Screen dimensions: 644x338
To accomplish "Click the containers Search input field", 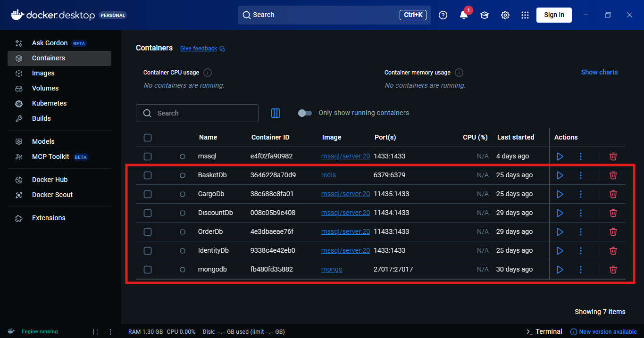I will tap(203, 113).
